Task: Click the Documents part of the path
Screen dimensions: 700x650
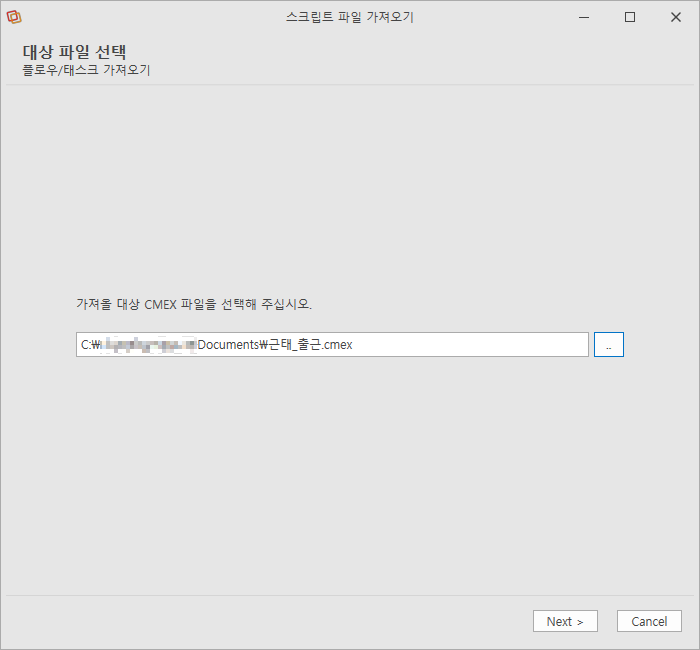Action: [x=228, y=345]
